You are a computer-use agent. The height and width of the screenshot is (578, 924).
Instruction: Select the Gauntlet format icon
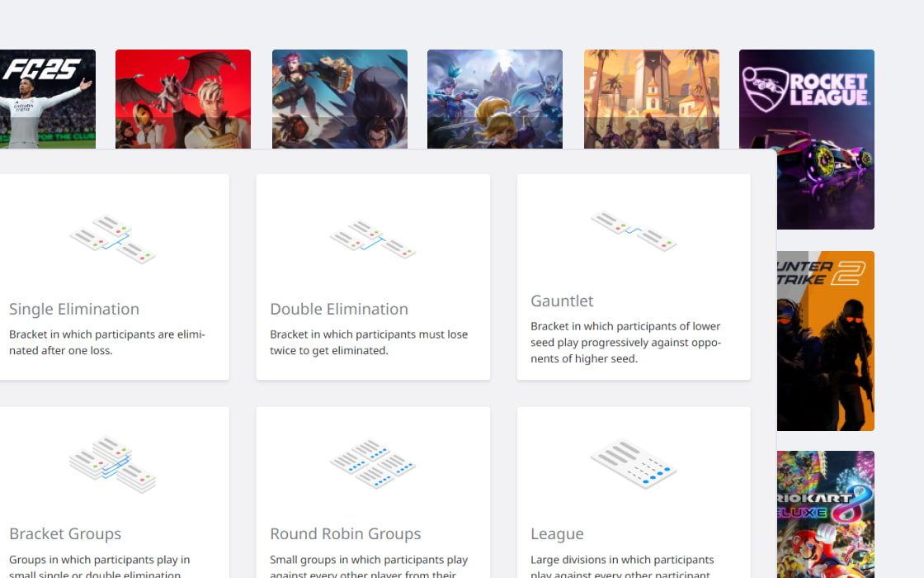point(634,230)
